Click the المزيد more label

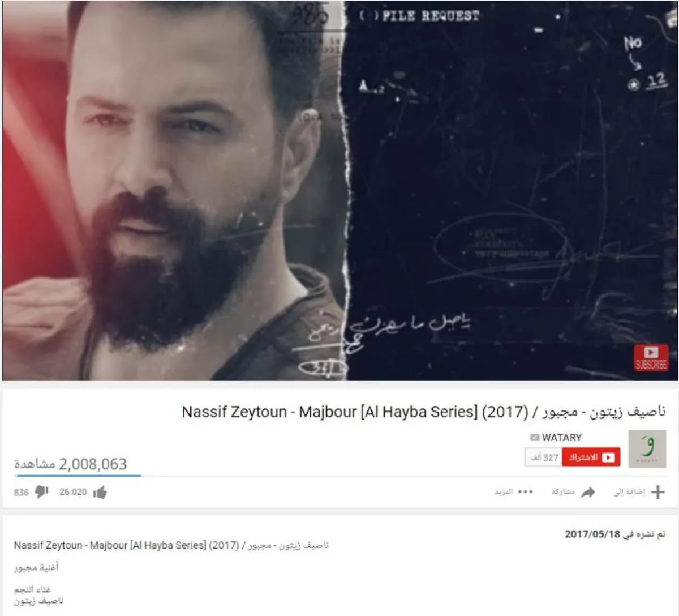tap(503, 491)
